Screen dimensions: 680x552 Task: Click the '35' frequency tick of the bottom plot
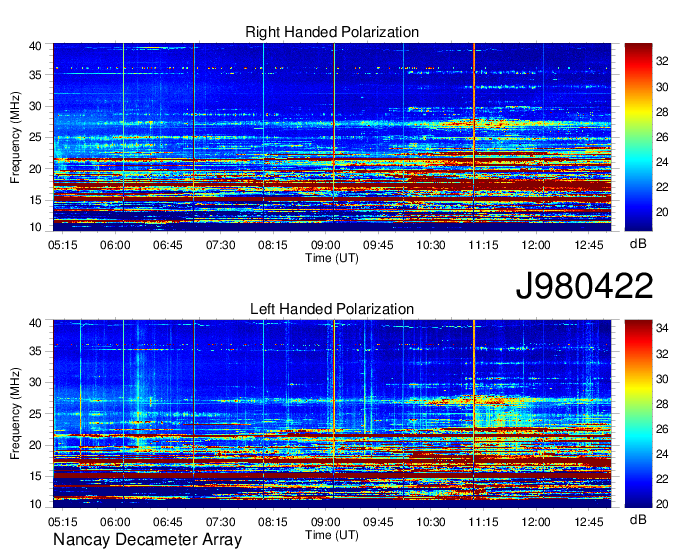(35, 351)
